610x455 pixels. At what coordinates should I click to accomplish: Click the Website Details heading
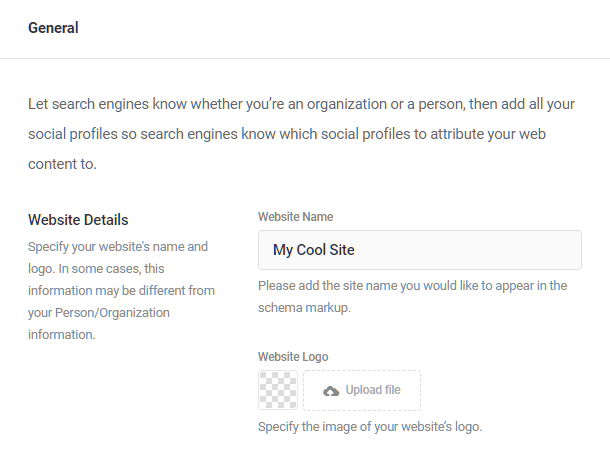78,220
